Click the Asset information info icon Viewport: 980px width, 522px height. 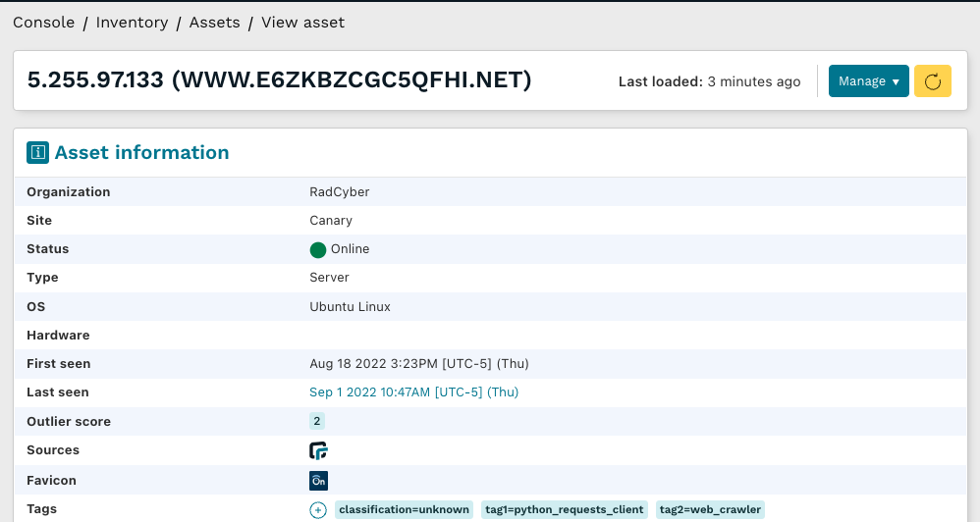click(37, 153)
